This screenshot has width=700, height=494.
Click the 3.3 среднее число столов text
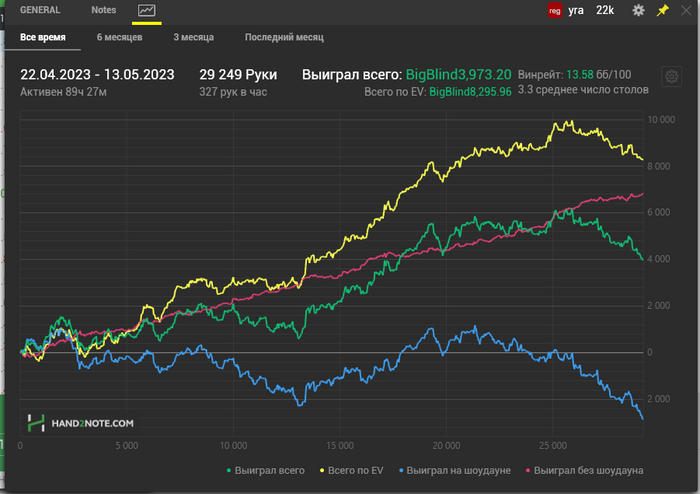click(x=583, y=90)
